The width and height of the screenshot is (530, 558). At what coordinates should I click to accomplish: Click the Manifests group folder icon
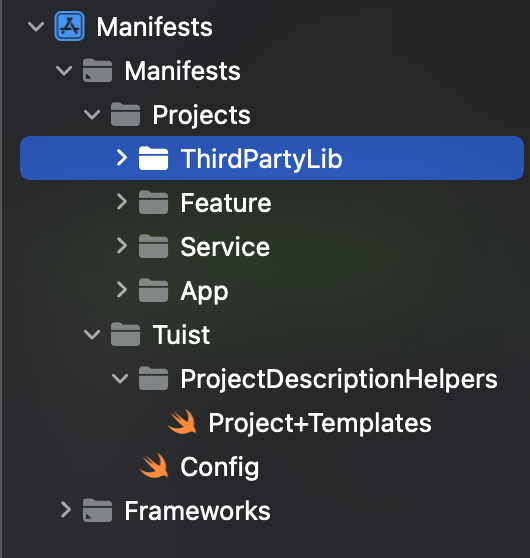(x=97, y=70)
